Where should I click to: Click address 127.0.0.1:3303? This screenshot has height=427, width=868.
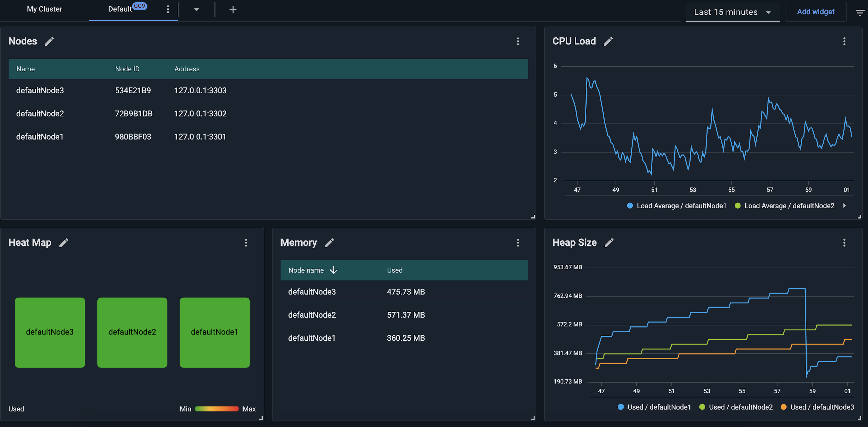pos(200,91)
